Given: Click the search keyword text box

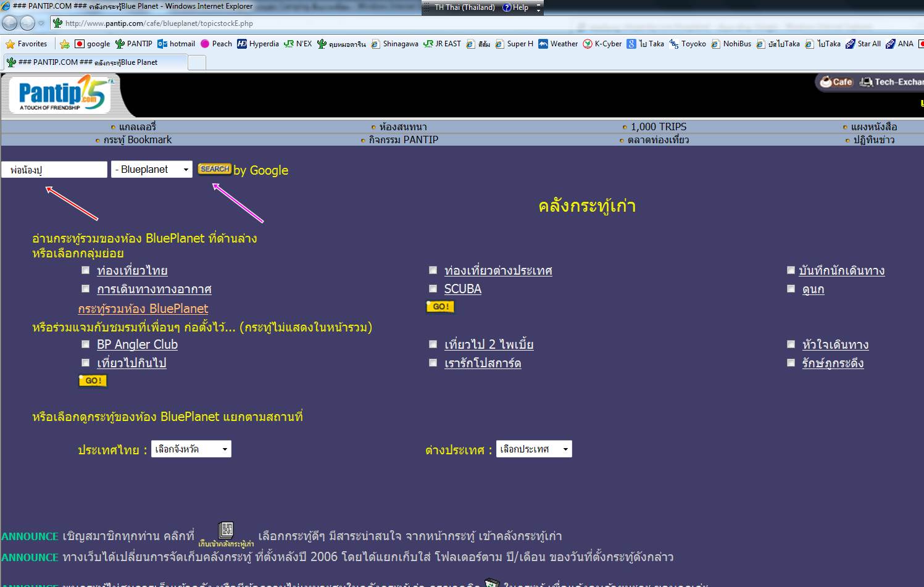Looking at the screenshot, I should (54, 170).
